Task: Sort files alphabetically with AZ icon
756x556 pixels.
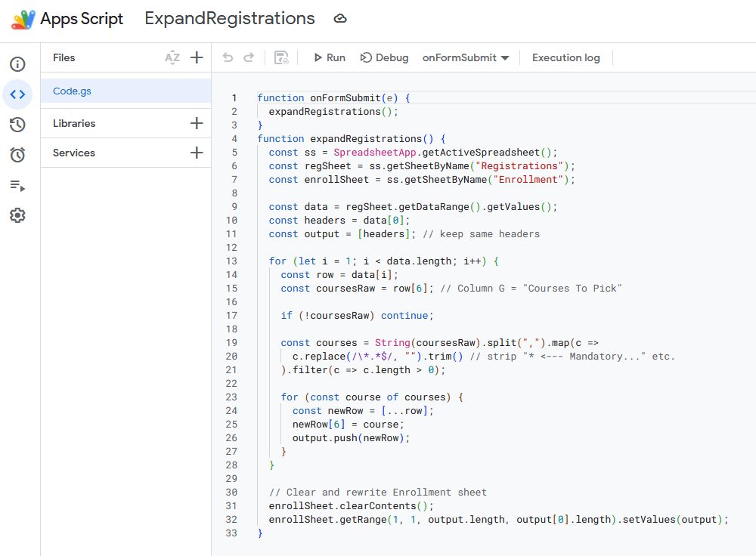Action: pyautogui.click(x=172, y=57)
